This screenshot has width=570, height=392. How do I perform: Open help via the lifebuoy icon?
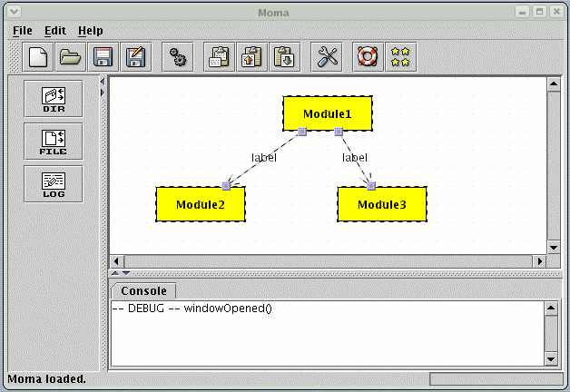[x=368, y=57]
